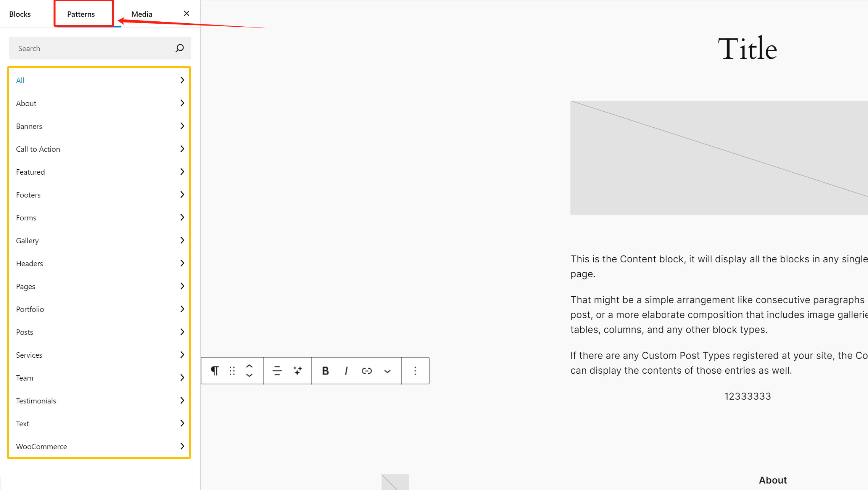Open more rich text options dropdown

point(387,371)
